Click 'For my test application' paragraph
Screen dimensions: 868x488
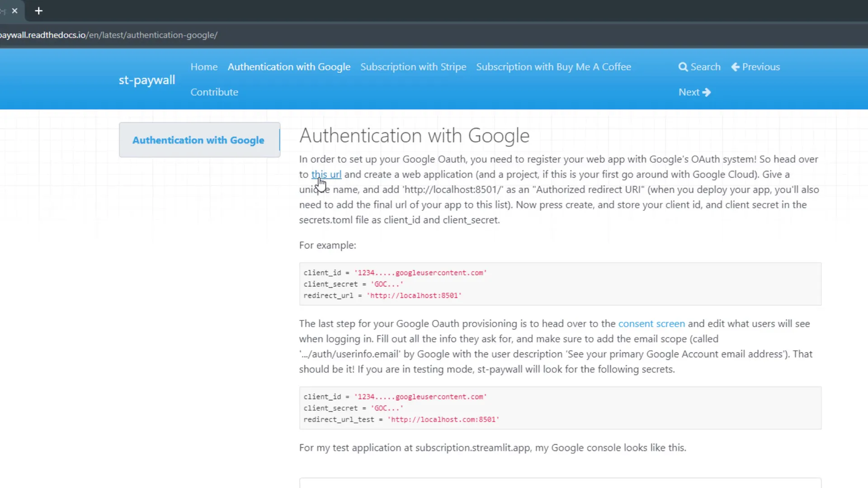point(493,448)
